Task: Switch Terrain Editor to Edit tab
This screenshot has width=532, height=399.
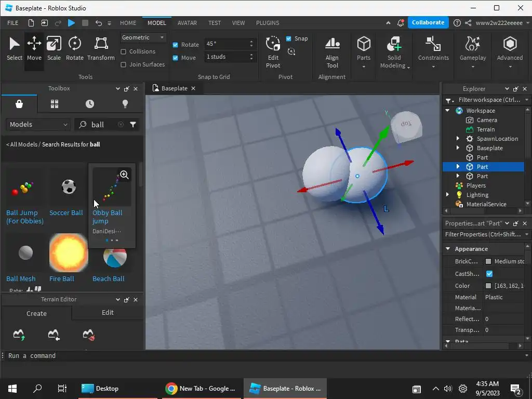Action: coord(108,312)
